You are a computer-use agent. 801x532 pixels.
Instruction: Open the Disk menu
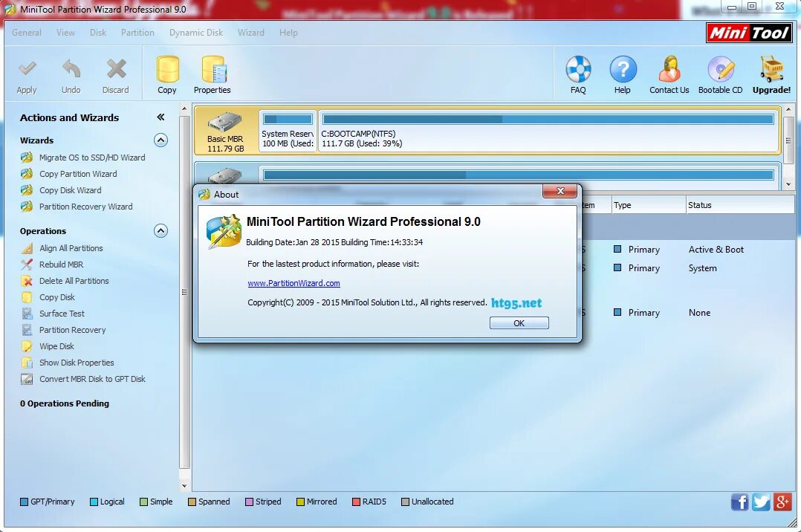tap(98, 32)
